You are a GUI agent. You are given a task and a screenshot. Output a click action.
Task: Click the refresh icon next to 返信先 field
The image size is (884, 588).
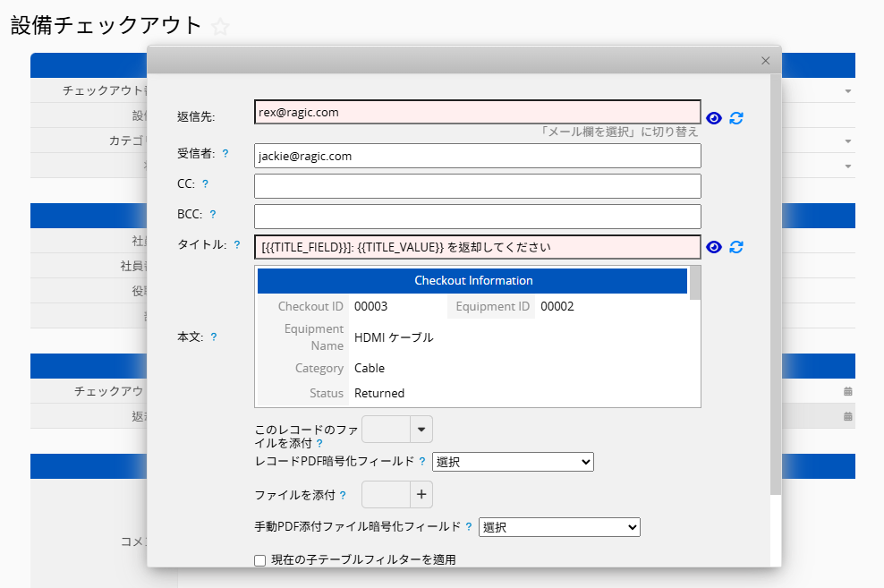736,118
